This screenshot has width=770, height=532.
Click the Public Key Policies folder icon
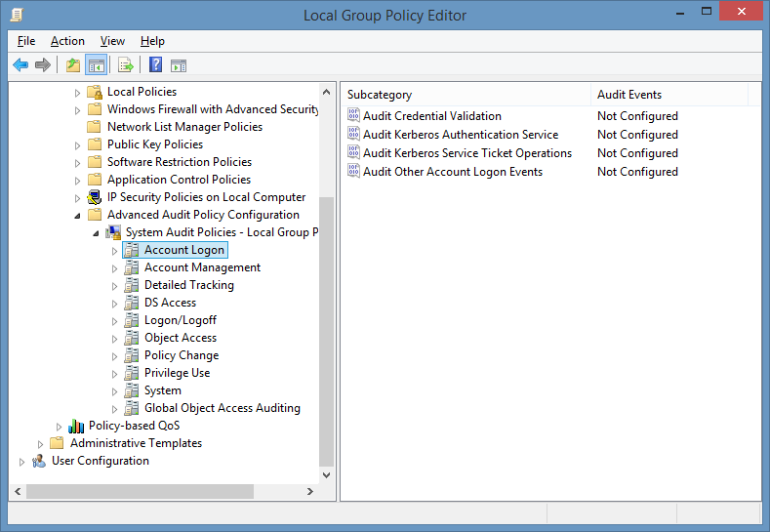[x=95, y=144]
